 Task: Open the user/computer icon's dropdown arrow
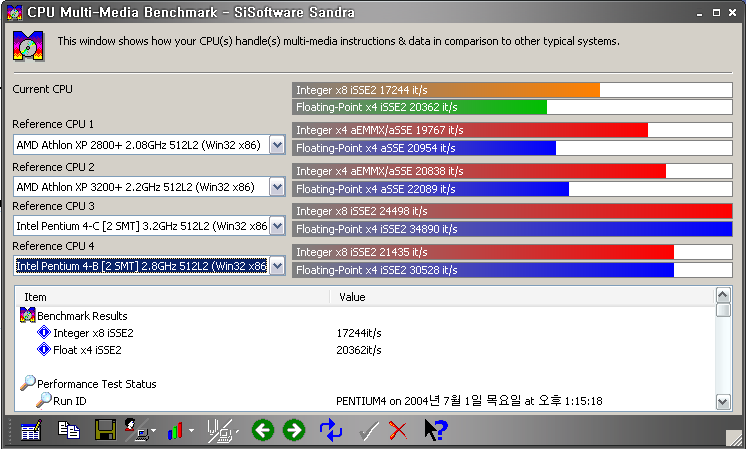click(153, 430)
